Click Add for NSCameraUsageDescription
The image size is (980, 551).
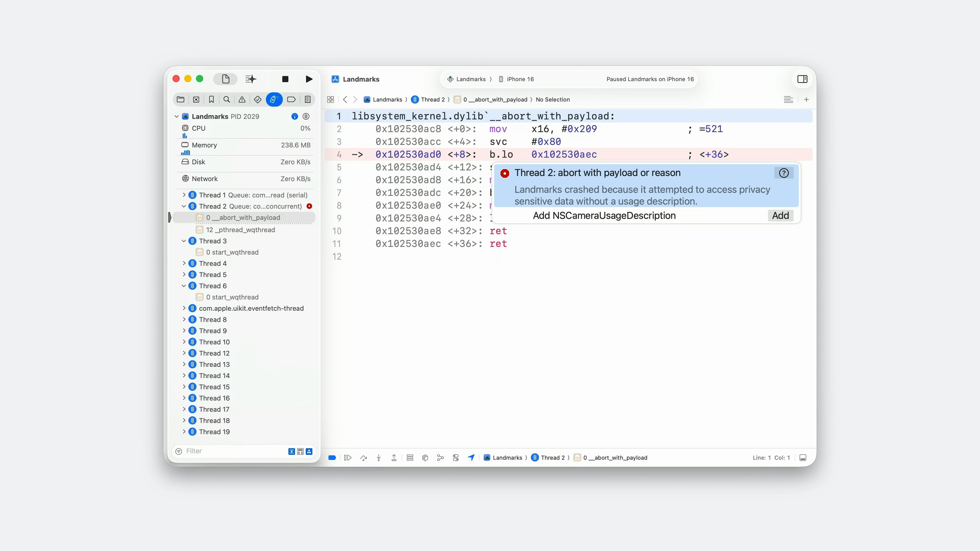tap(780, 216)
